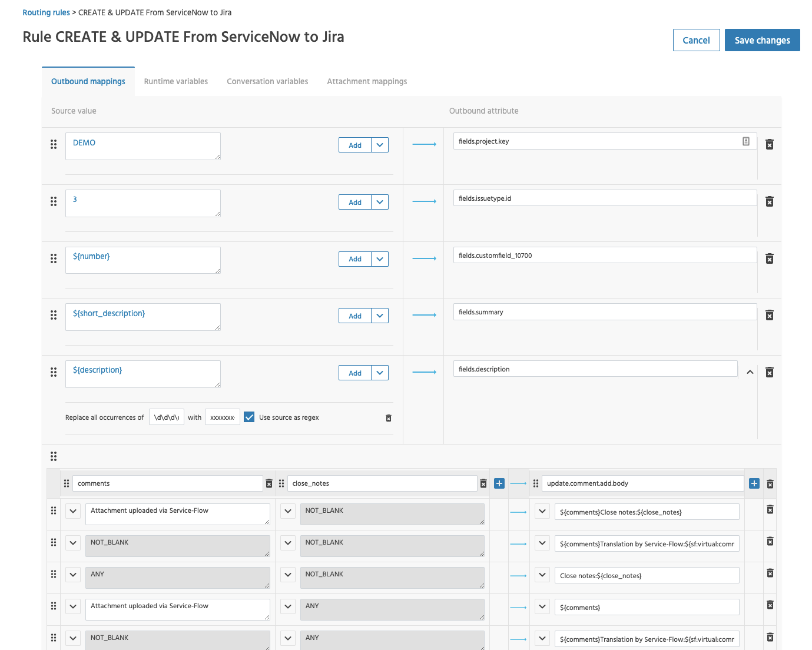The width and height of the screenshot is (812, 650).
Task: Click the comments column header field
Action: click(167, 483)
